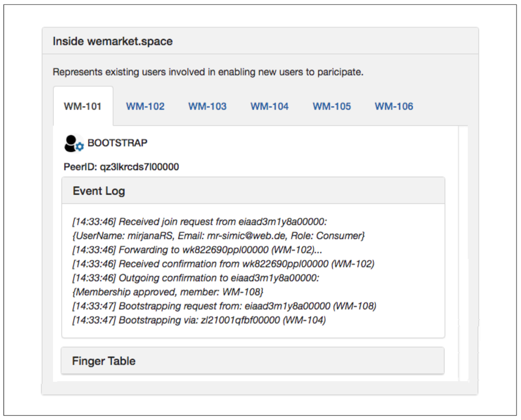
Task: Expand the Finger Table panel
Action: (104, 361)
